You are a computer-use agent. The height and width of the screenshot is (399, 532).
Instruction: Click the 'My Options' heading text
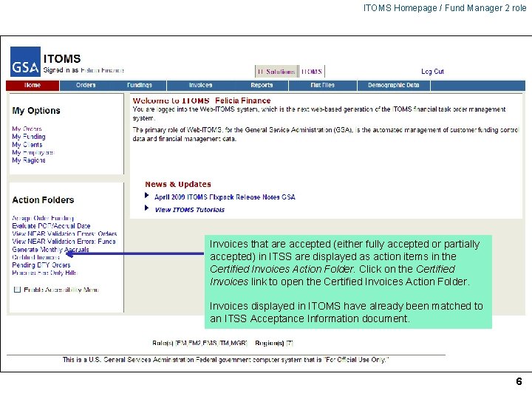(x=36, y=111)
